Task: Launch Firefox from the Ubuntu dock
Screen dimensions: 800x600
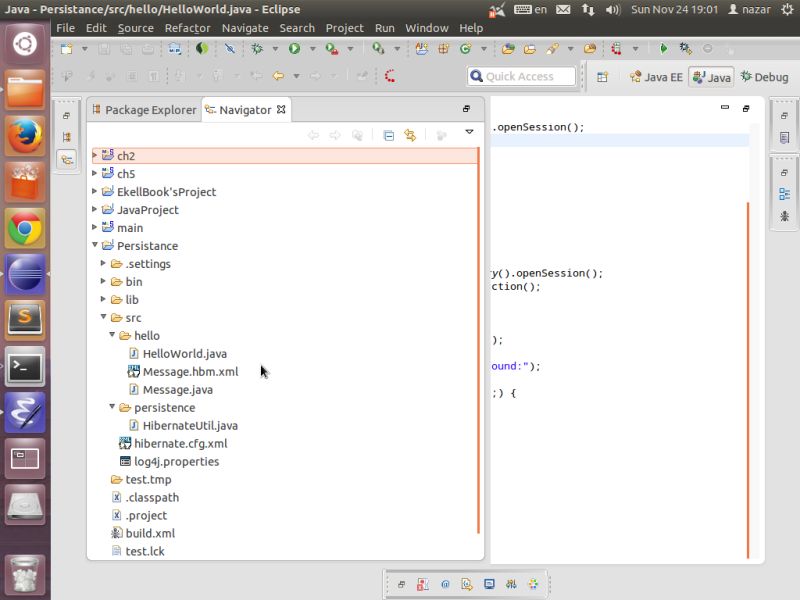Action: coord(23,135)
